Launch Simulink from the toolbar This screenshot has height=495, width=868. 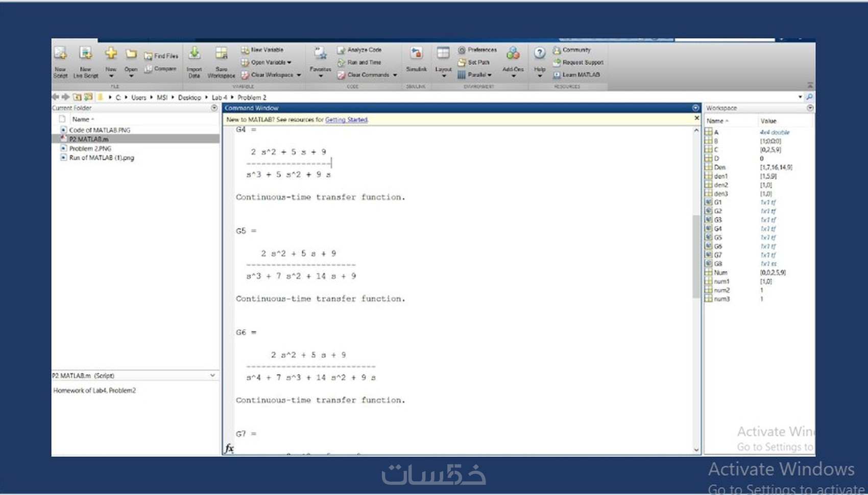tap(416, 60)
